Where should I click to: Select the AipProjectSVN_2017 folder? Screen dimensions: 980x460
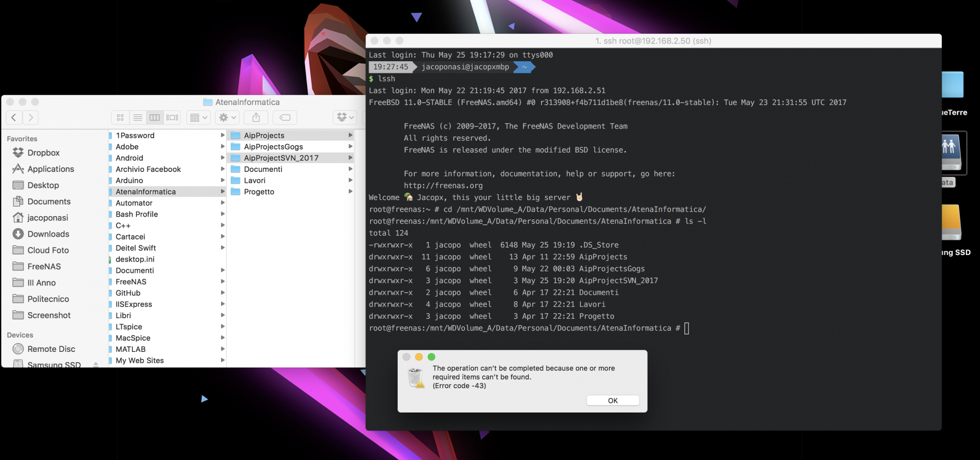[x=291, y=158]
